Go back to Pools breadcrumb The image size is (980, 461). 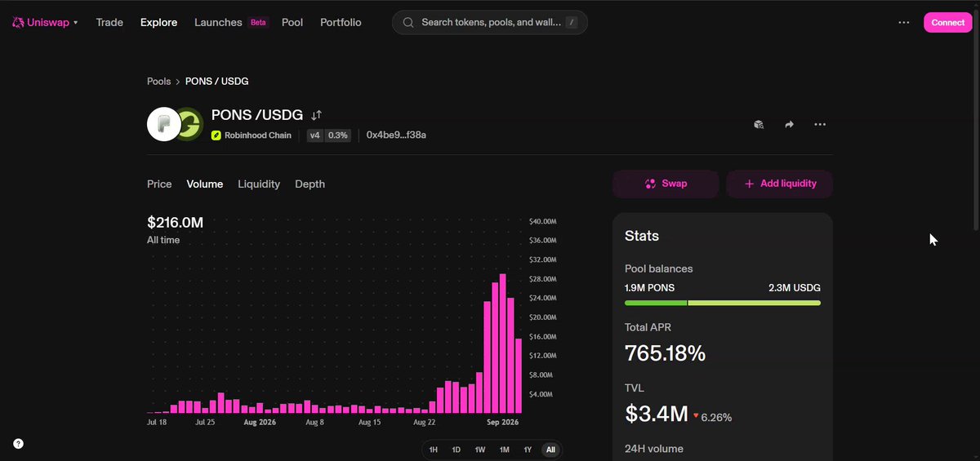coord(159,82)
